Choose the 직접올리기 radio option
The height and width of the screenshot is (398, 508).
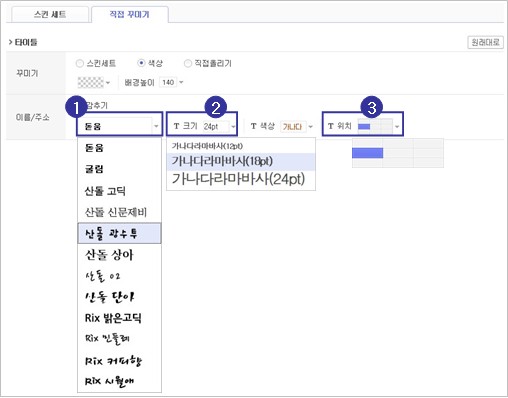pyautogui.click(x=188, y=63)
